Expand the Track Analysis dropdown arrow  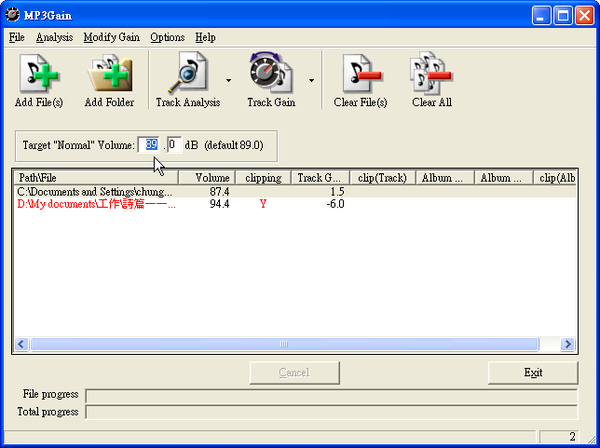[228, 80]
